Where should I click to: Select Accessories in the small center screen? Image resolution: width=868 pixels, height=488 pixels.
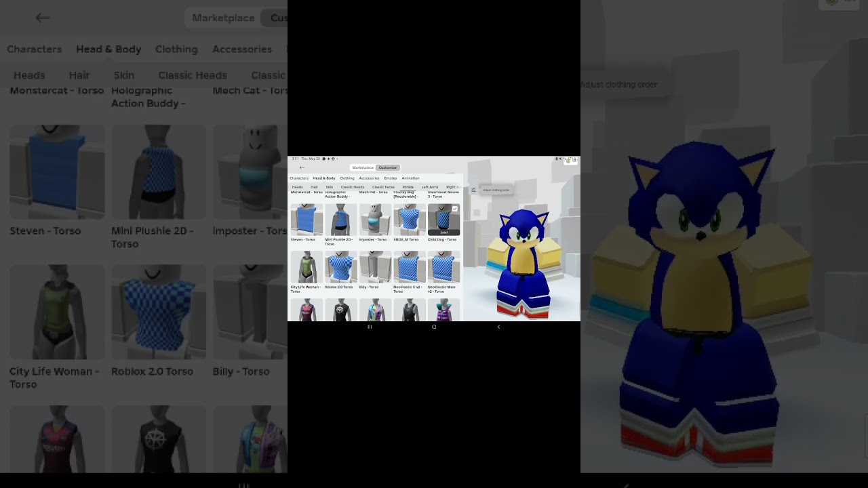369,178
